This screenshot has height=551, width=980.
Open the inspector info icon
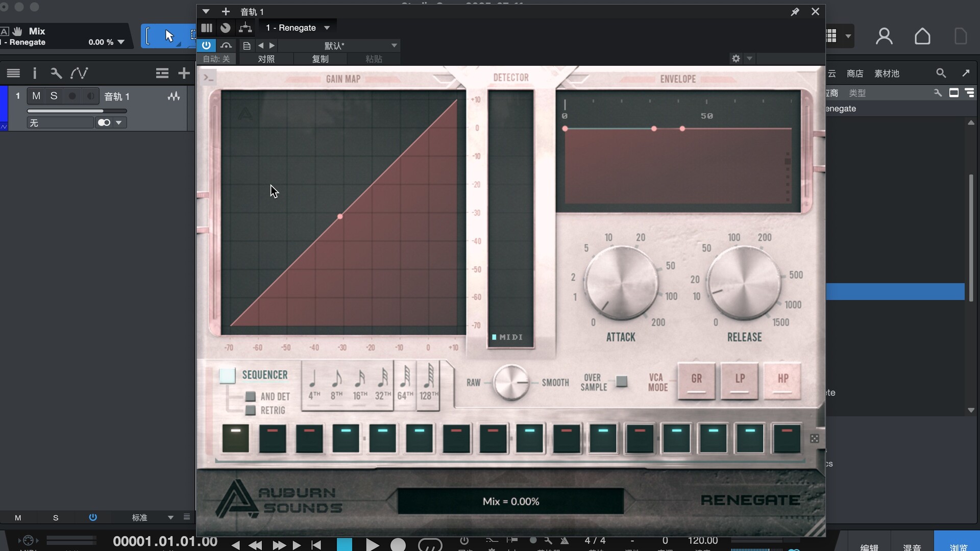35,73
